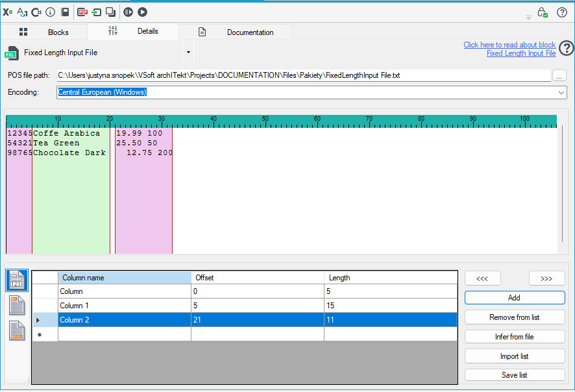575x392 pixels.
Task: Browse for POS file with '...' button
Action: 559,76
